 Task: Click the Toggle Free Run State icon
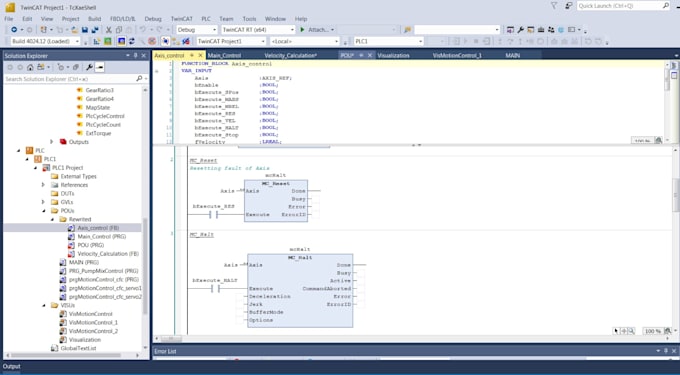152,41
